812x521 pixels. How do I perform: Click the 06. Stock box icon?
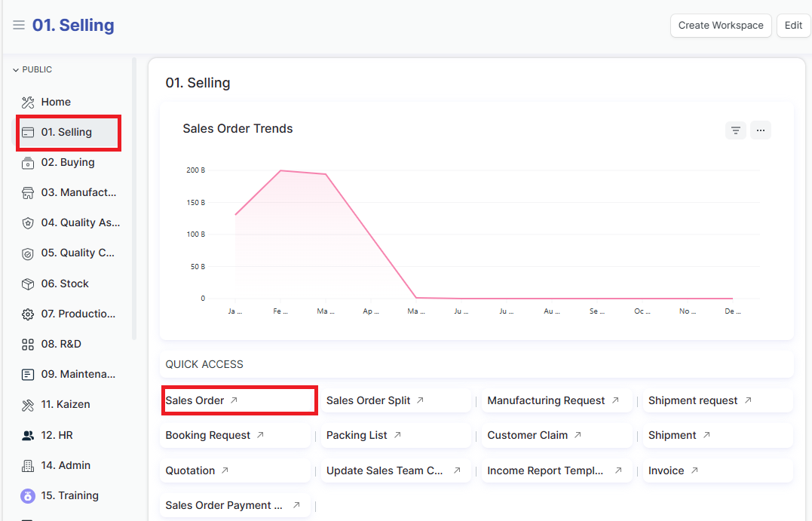pyautogui.click(x=28, y=284)
